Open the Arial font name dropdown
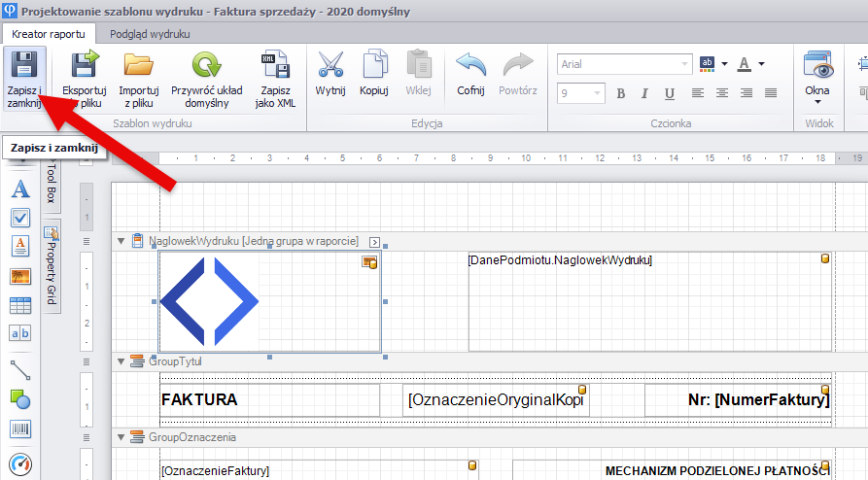Image resolution: width=868 pixels, height=480 pixels. (683, 64)
